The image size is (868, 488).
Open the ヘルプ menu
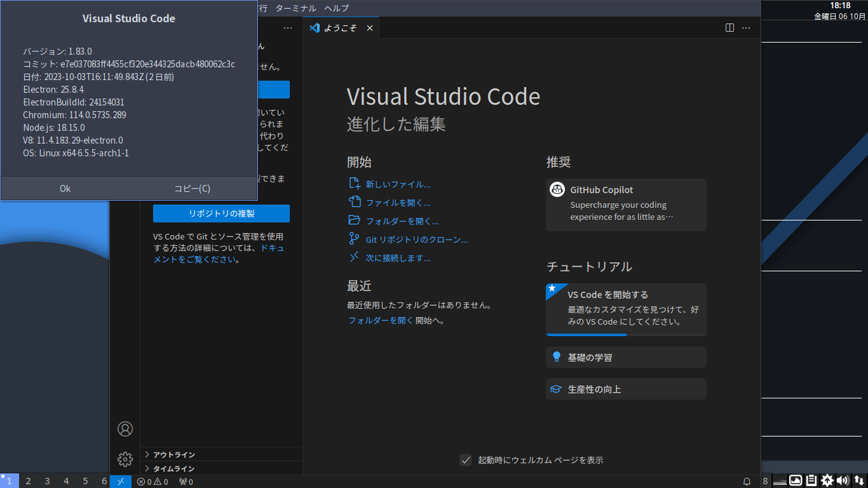tap(336, 8)
